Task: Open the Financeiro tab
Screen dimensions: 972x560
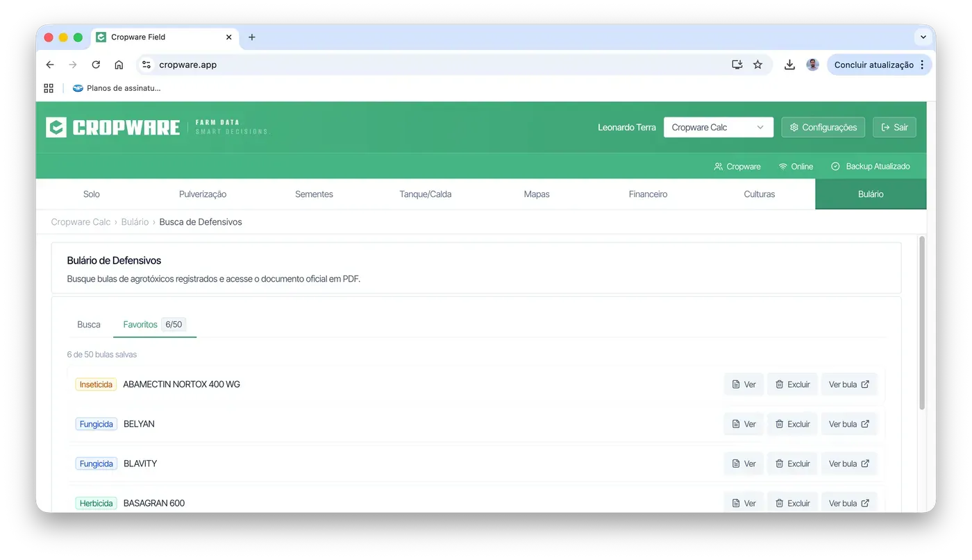Action: coord(648,194)
